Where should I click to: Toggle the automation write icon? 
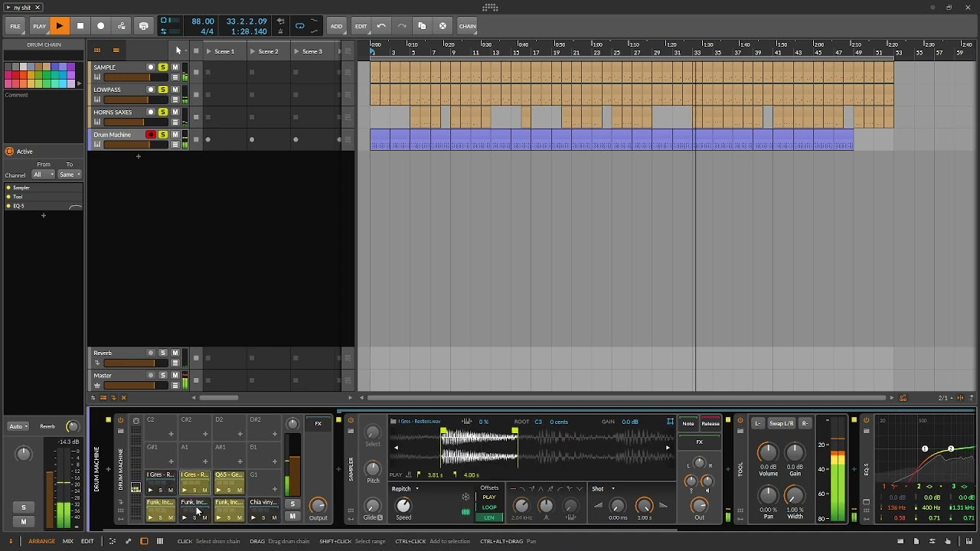click(x=122, y=26)
